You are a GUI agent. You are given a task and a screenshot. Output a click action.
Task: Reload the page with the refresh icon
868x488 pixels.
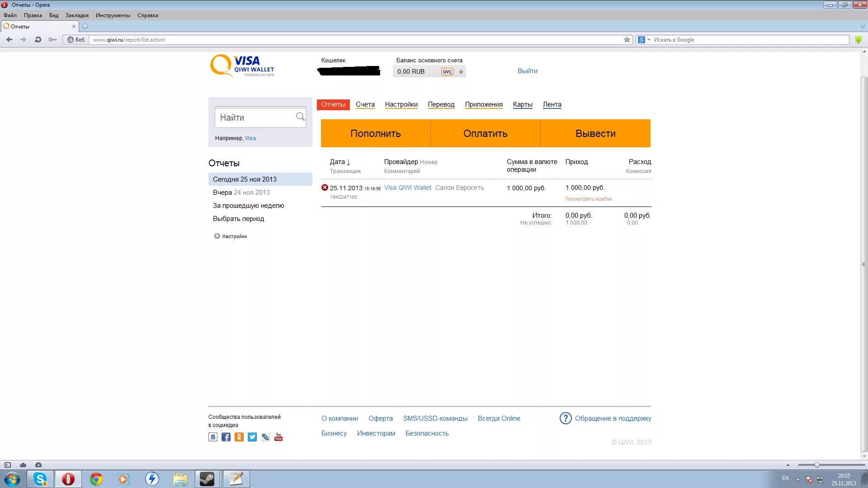[38, 40]
